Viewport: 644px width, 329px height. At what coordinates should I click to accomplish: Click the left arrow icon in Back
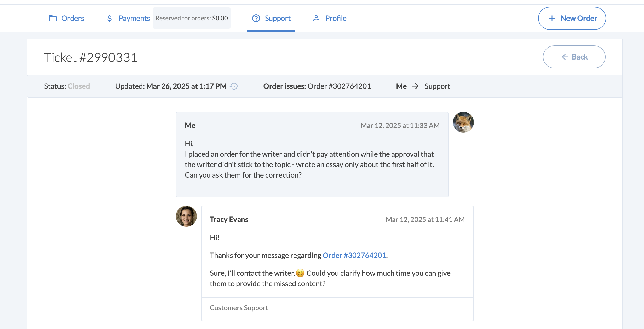pos(565,57)
